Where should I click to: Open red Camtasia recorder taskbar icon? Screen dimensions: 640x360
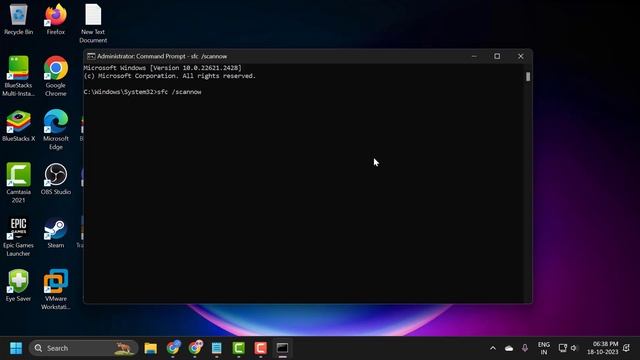point(260,348)
